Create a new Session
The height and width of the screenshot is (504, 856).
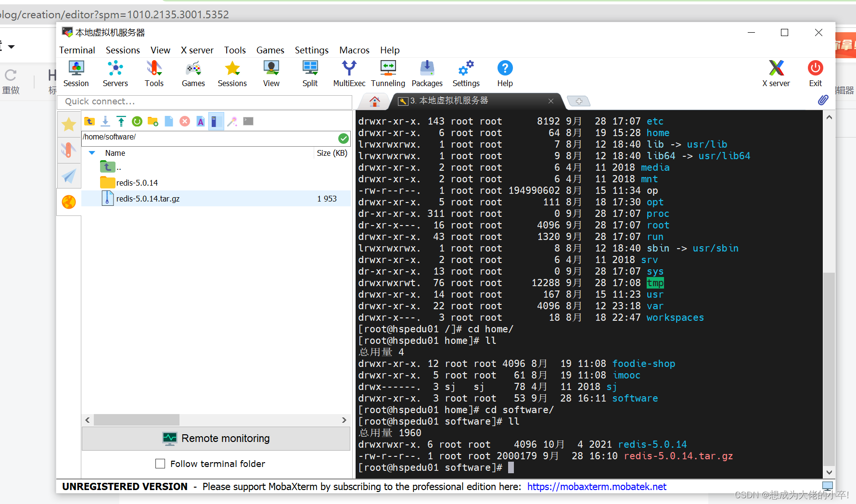(x=76, y=73)
